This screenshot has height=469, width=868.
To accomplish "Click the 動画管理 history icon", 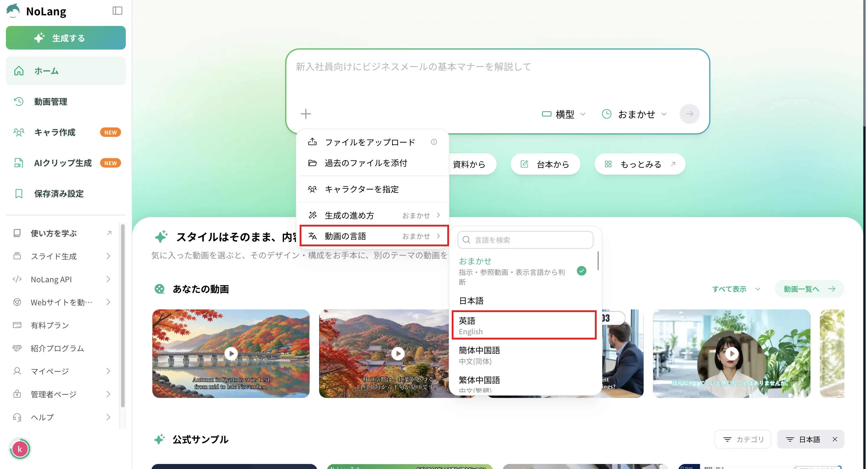I will (19, 101).
